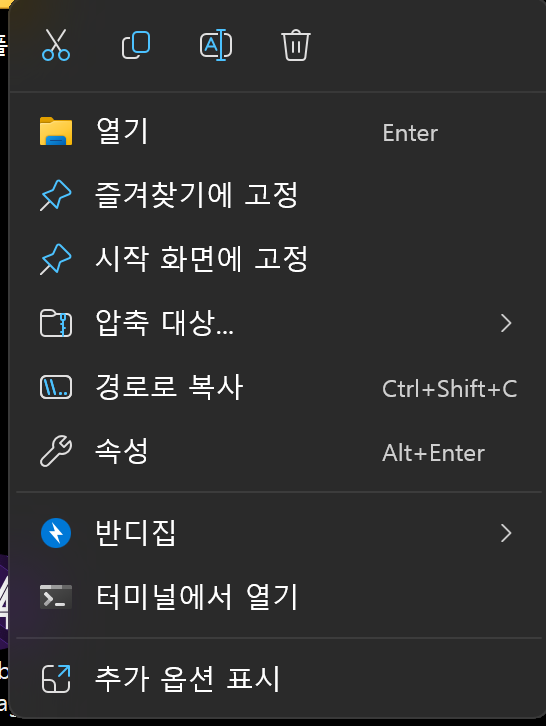Expand chevron next to 반디집

(x=506, y=533)
